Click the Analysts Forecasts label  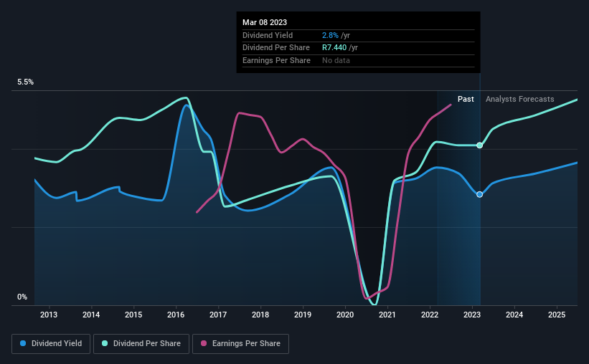pos(520,99)
